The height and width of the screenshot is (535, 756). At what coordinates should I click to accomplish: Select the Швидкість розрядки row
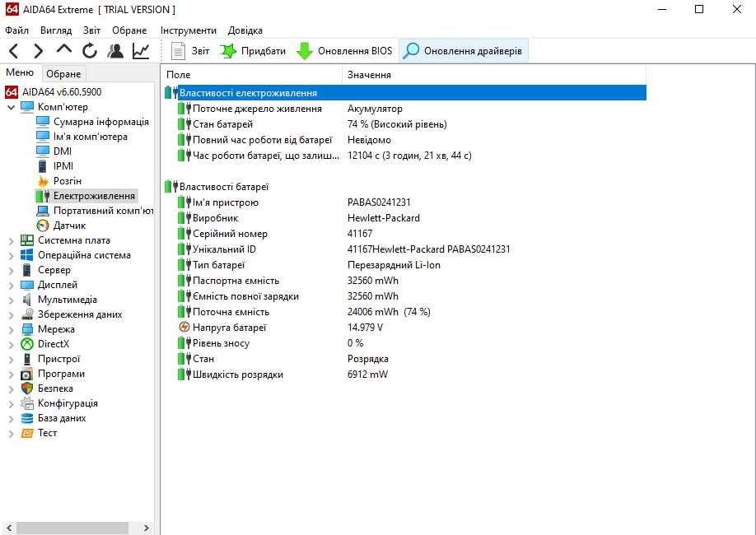tap(405, 374)
